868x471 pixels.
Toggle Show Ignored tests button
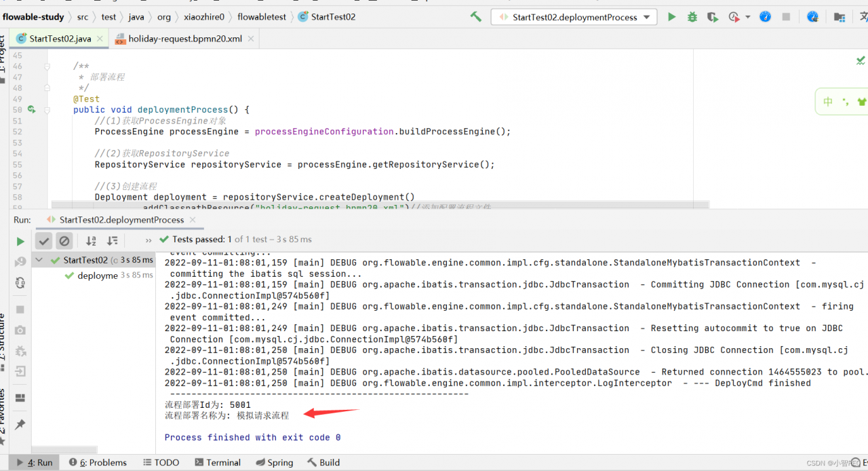tap(64, 240)
